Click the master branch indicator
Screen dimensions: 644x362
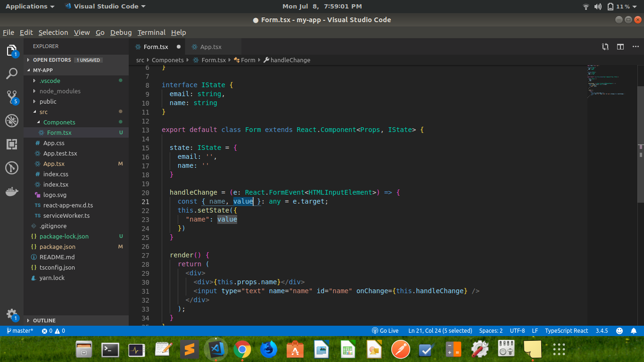point(19,330)
